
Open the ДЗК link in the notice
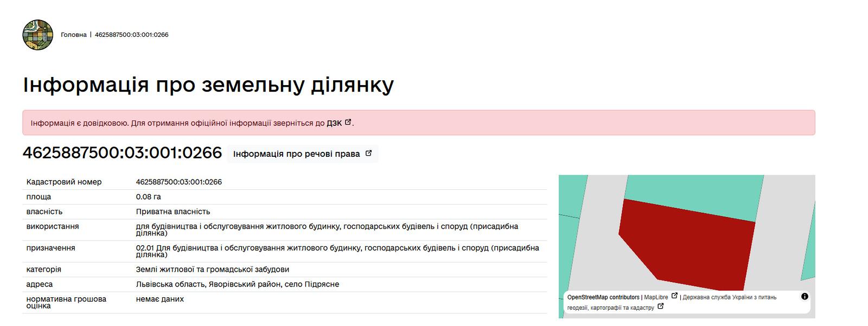(334, 123)
